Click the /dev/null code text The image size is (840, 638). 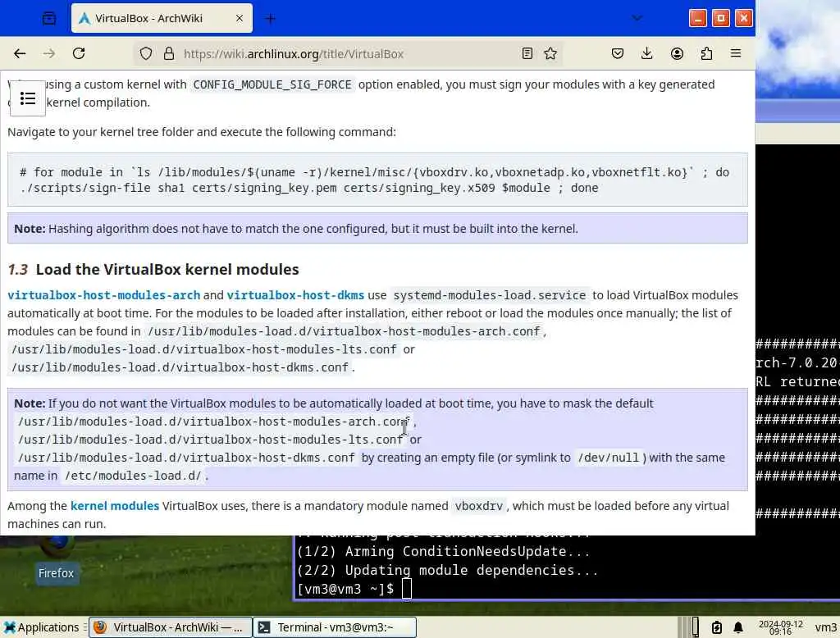pos(608,458)
